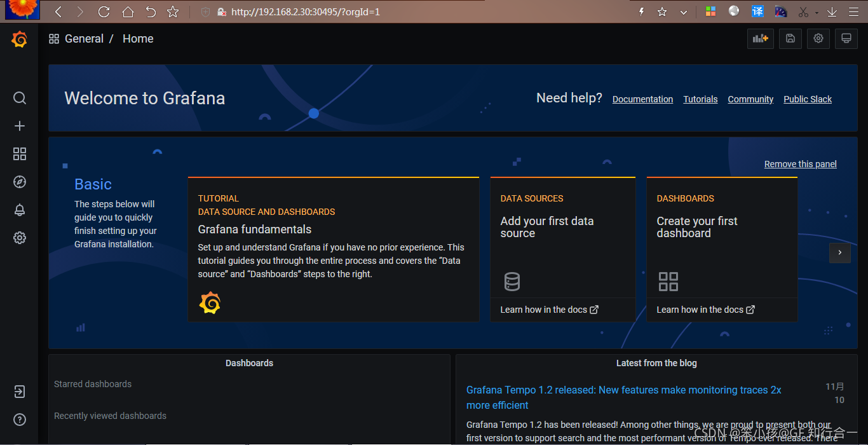Open the Explore compass icon
This screenshot has width=868, height=445.
20,182
